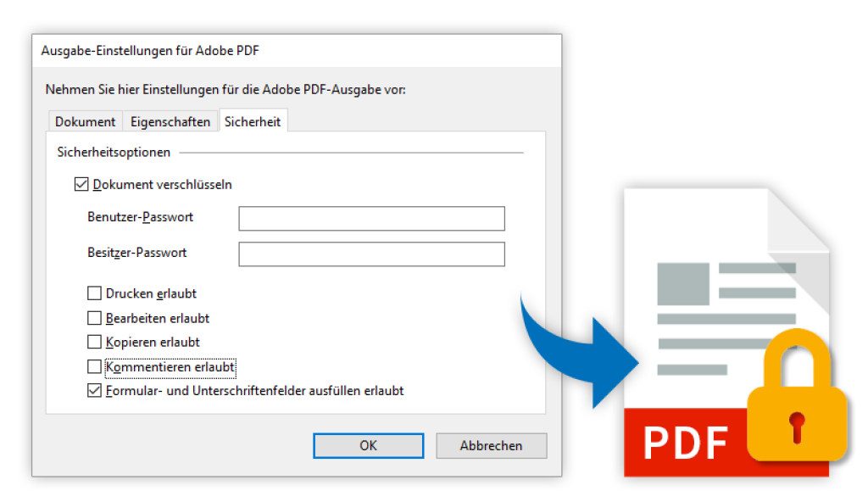Select the Sicherheit tab
The image size is (868, 502).
pyautogui.click(x=253, y=121)
